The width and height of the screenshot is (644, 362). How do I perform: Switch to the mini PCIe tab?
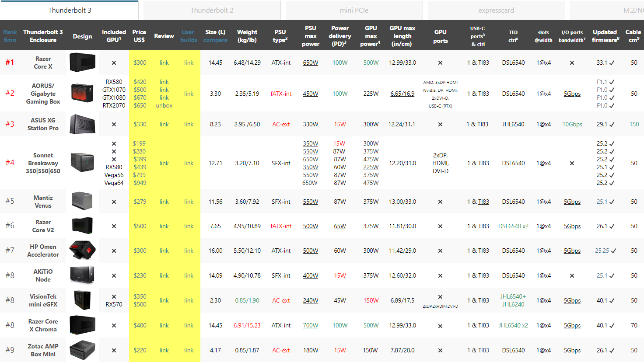point(354,10)
